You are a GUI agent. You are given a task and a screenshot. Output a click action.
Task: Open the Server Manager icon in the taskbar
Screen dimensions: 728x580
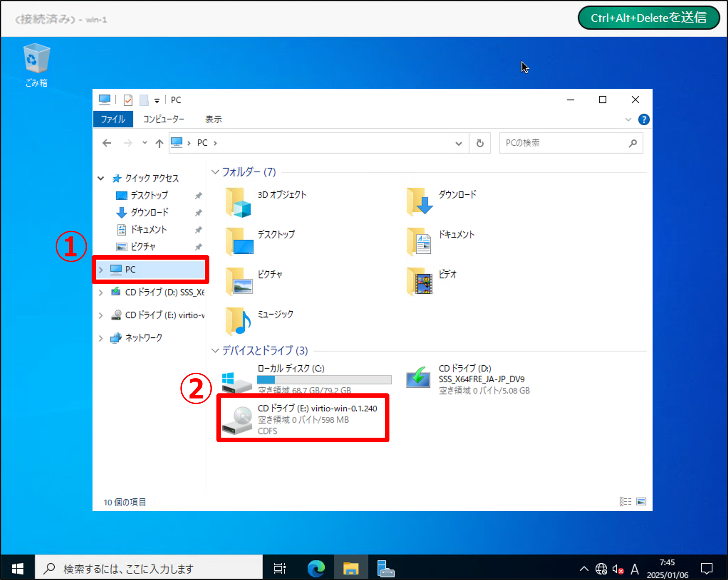tap(385, 569)
